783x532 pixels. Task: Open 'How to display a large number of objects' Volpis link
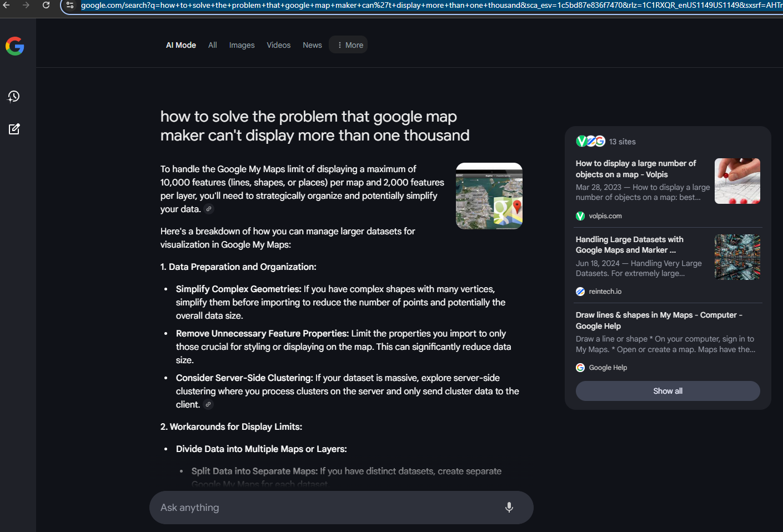pyautogui.click(x=636, y=169)
